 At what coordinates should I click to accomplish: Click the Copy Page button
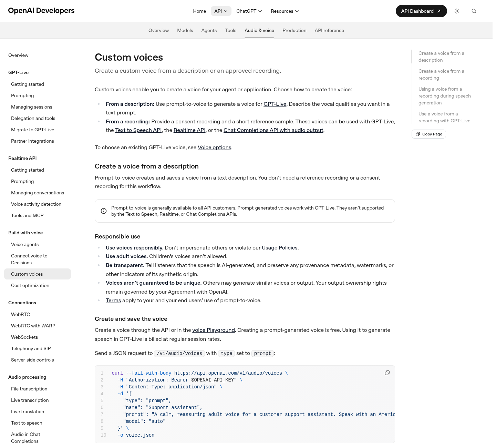pyautogui.click(x=429, y=134)
